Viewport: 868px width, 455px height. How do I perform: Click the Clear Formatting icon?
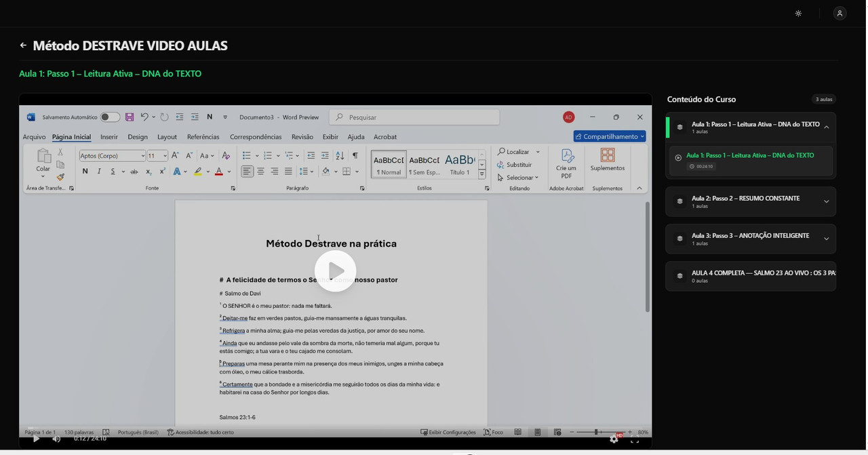click(226, 156)
